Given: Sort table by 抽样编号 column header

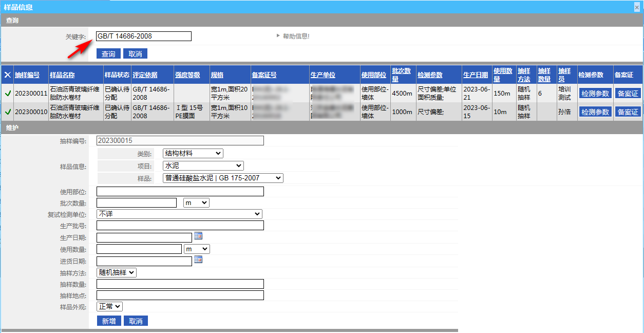Looking at the screenshot, I should 27,75.
